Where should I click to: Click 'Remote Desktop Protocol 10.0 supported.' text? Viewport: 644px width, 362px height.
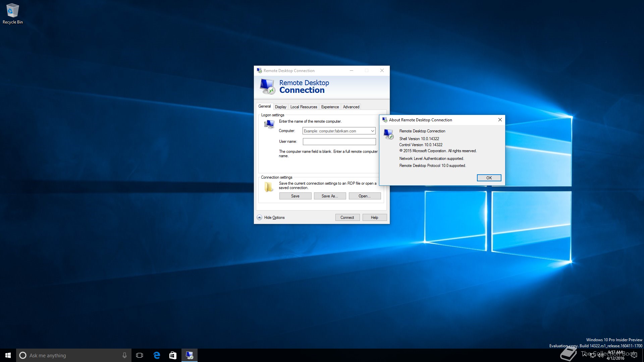point(432,166)
